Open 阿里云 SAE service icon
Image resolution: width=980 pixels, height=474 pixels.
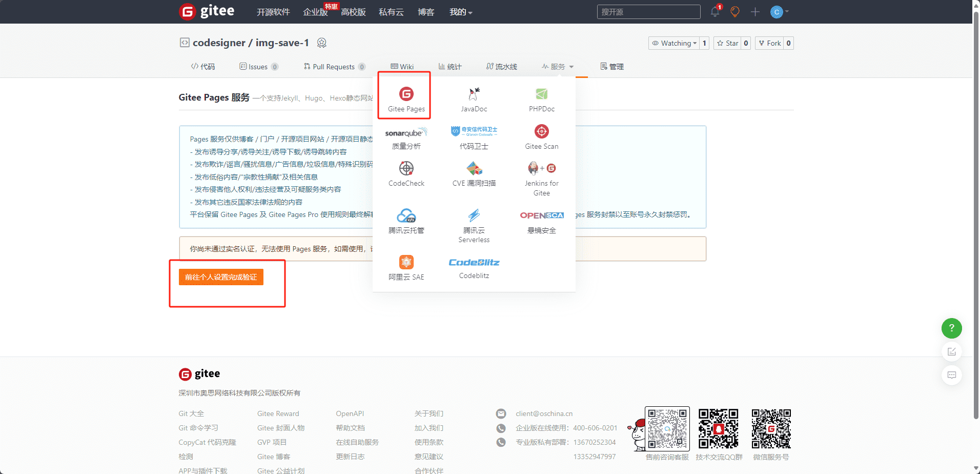tap(406, 262)
